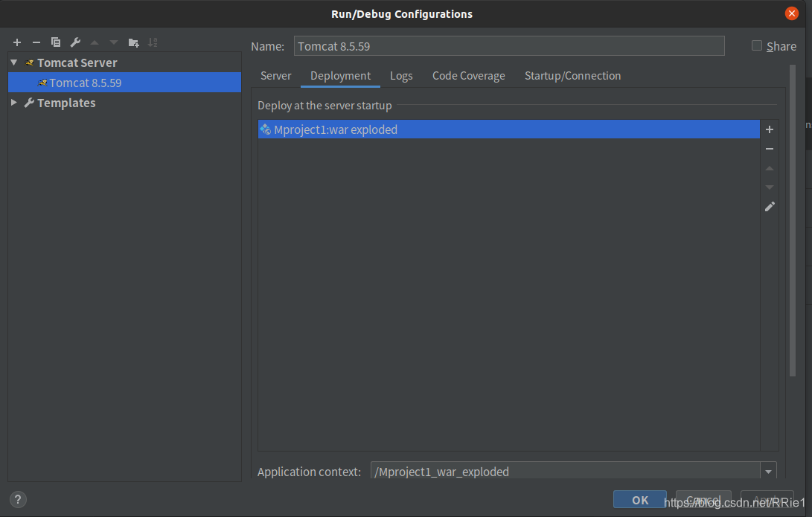Screen dimensions: 812x517
Task: Collapse the Tomcat Server tree node
Action: pyautogui.click(x=14, y=62)
